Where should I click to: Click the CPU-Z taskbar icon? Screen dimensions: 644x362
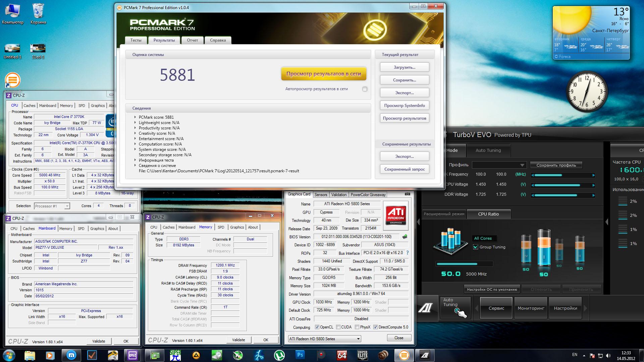[132, 355]
